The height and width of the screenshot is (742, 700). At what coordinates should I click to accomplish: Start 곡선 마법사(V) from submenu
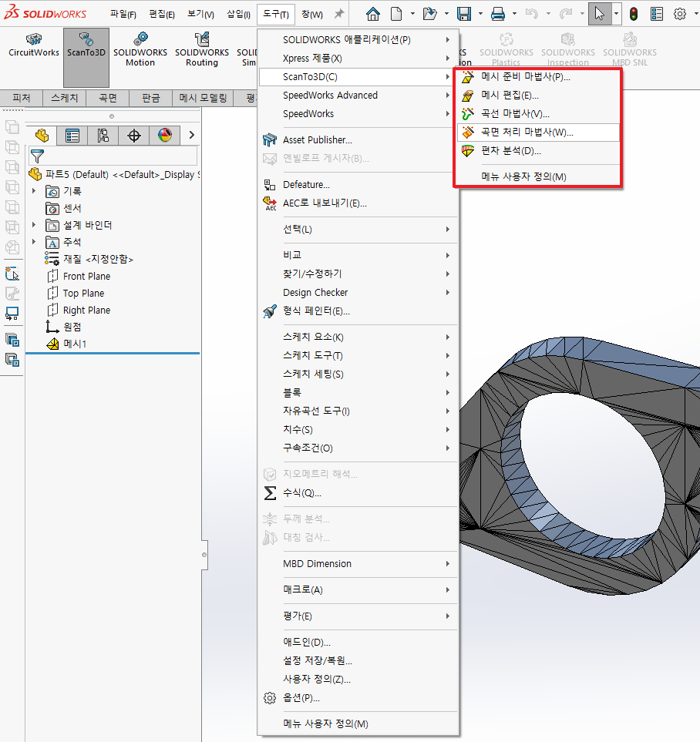(538, 114)
